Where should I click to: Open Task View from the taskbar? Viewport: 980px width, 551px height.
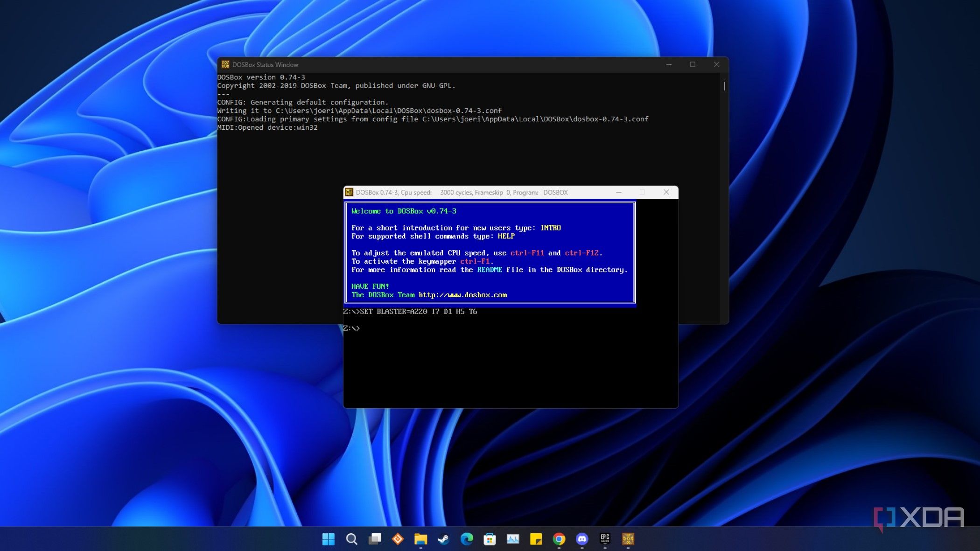[375, 538]
